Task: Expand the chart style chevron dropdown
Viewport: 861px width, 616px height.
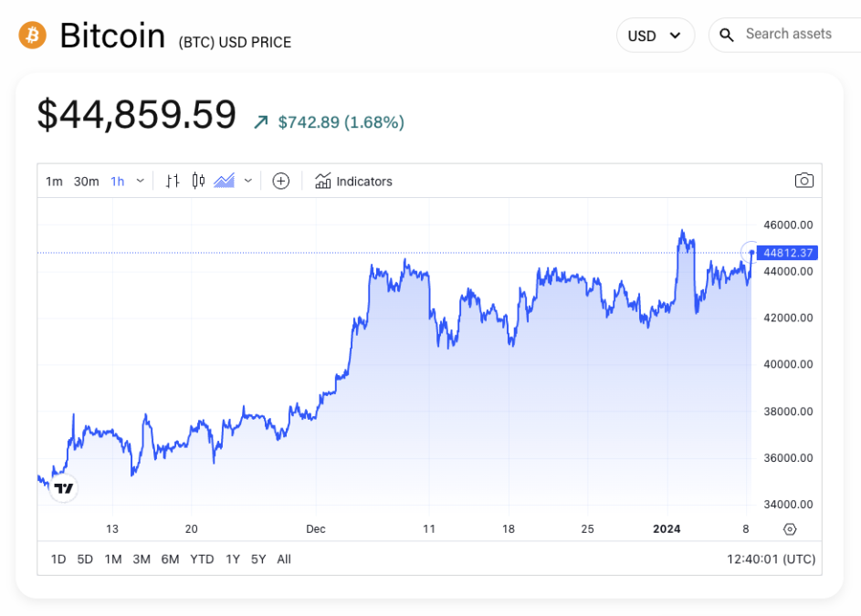Action: point(247,181)
